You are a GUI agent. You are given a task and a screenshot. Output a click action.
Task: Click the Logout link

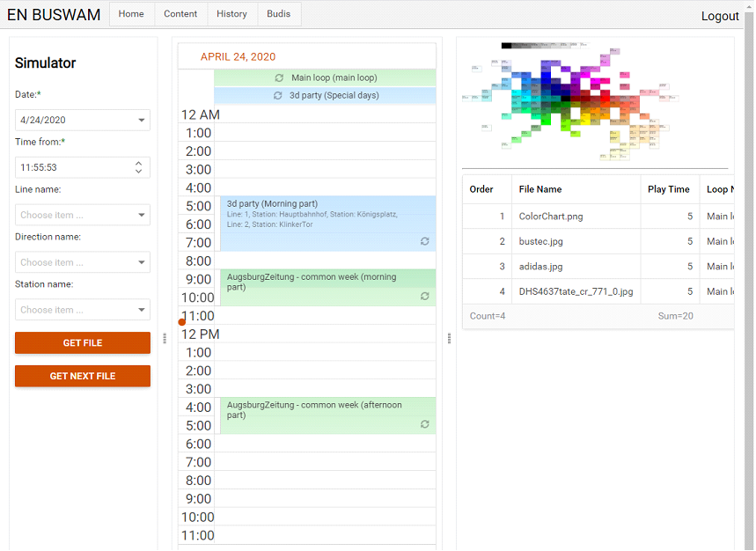[720, 16]
